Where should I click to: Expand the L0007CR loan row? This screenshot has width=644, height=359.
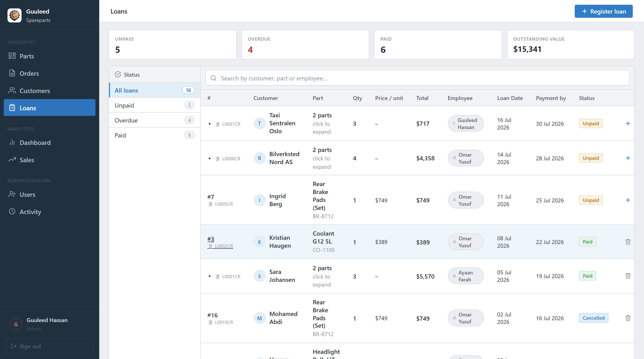pos(210,124)
